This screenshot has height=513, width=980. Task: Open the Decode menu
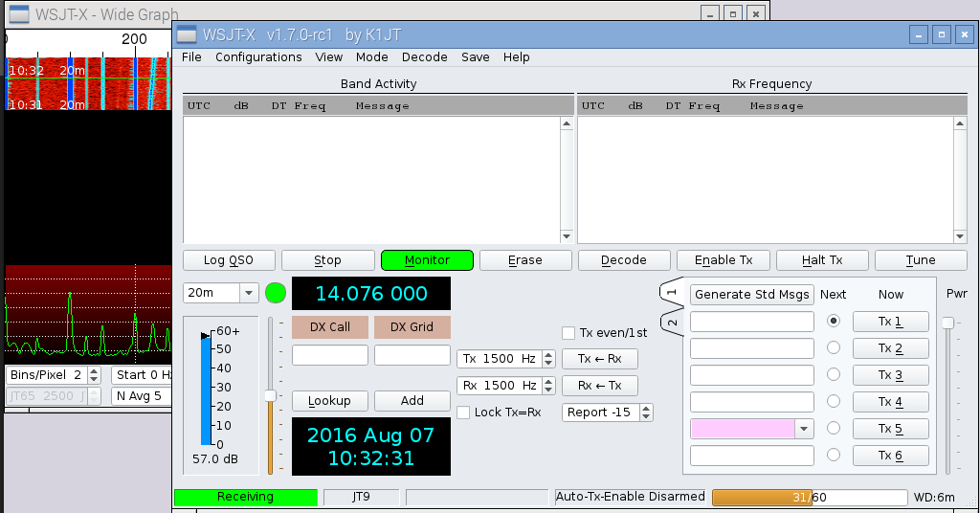(x=424, y=56)
